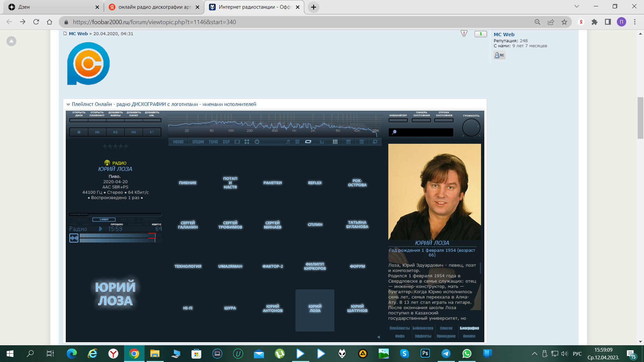Toggle the browser side panel
The image size is (644, 362).
point(608,22)
